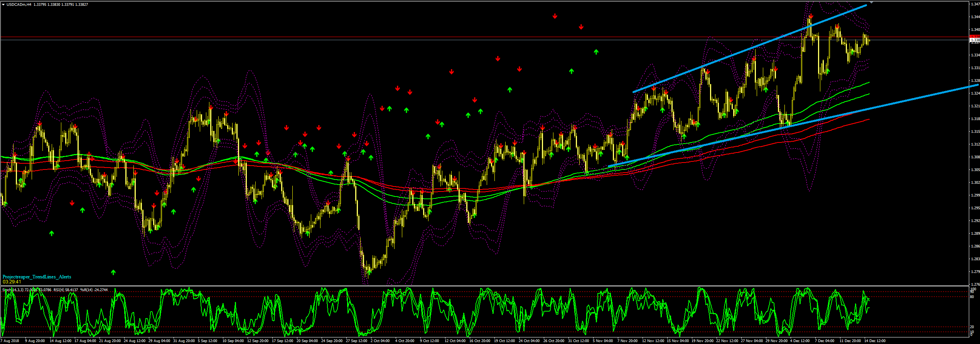This screenshot has height=344, width=980.
Task: Click the 31 Oct 12:00 time axis label
Action: coord(579,341)
